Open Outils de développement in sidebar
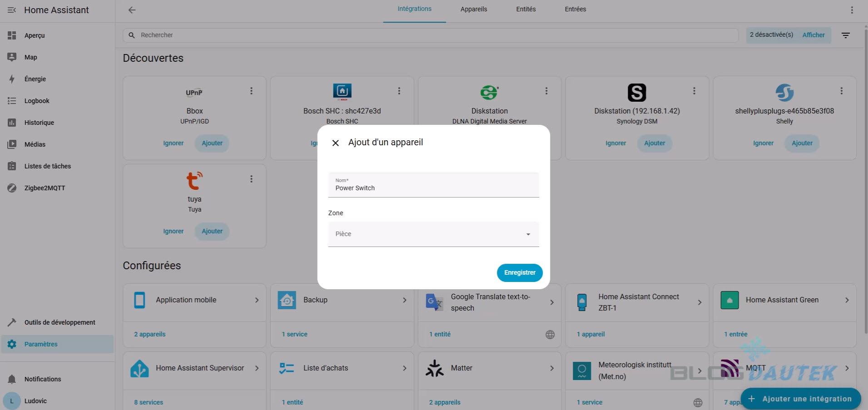Image resolution: width=868 pixels, height=410 pixels. pos(60,322)
